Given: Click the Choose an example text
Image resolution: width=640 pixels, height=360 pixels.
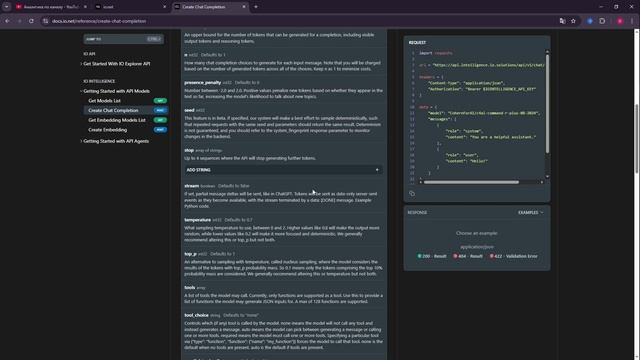Looking at the screenshot, I should tap(477, 233).
